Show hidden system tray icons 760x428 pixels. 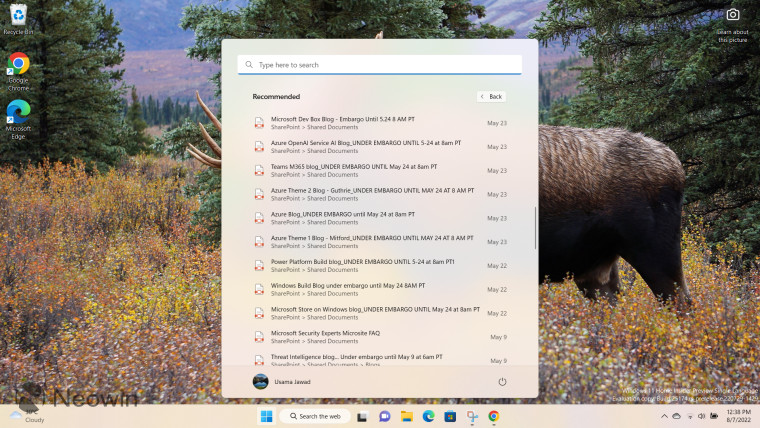point(665,416)
